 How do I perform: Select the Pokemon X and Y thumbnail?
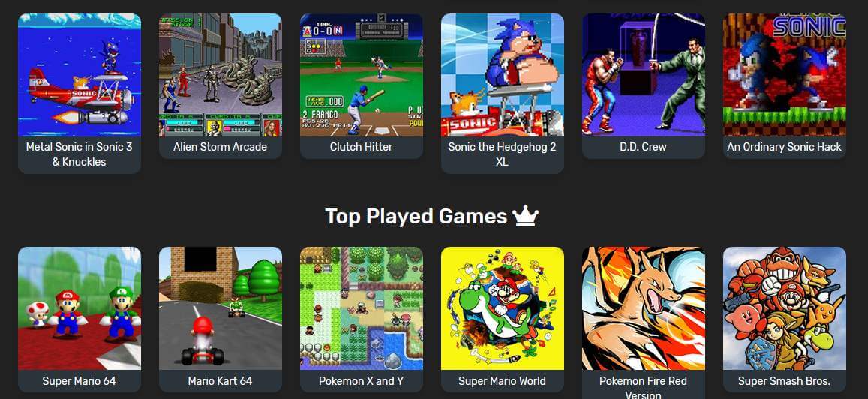[x=362, y=308]
